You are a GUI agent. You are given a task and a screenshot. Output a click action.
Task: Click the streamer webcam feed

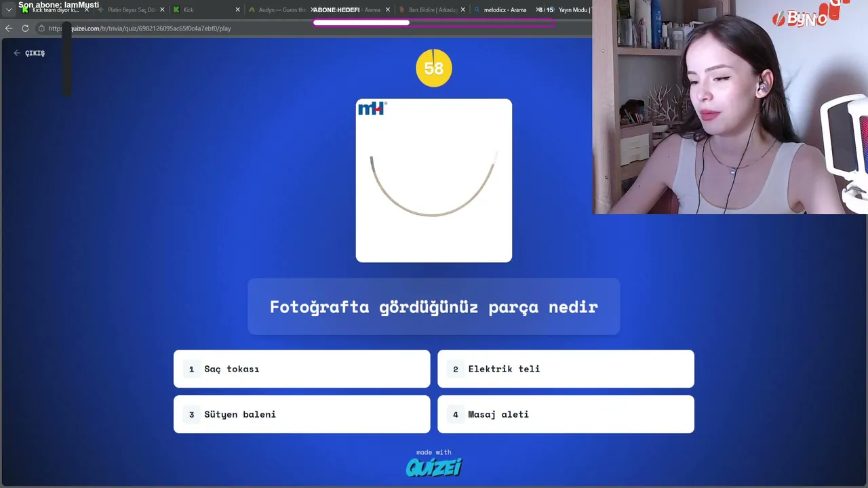click(x=730, y=107)
